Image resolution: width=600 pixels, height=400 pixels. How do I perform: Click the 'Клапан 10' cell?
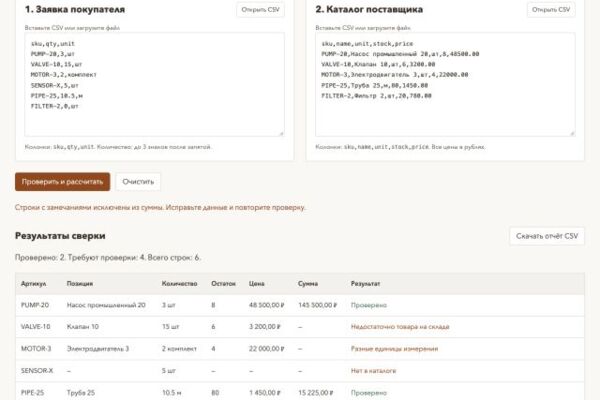click(x=83, y=327)
